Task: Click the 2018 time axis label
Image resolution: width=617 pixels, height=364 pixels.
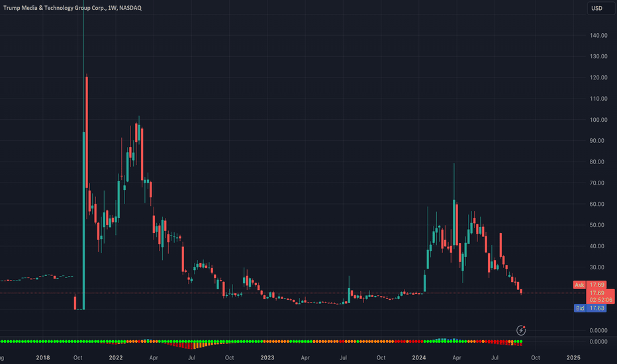Action: point(43,357)
